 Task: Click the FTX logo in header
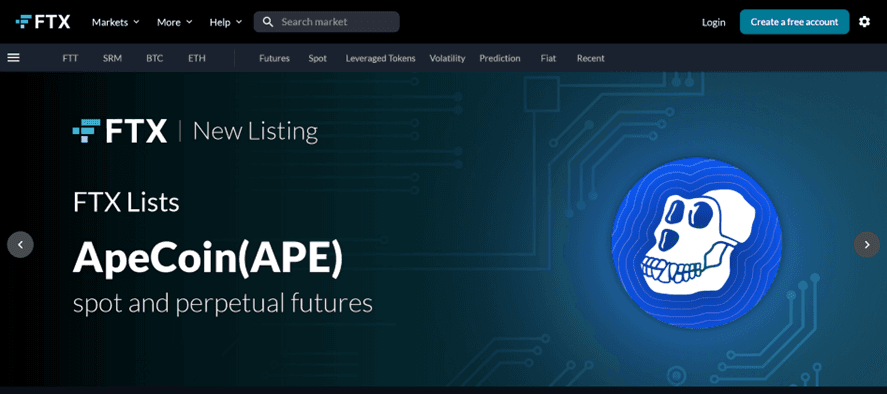[43, 22]
